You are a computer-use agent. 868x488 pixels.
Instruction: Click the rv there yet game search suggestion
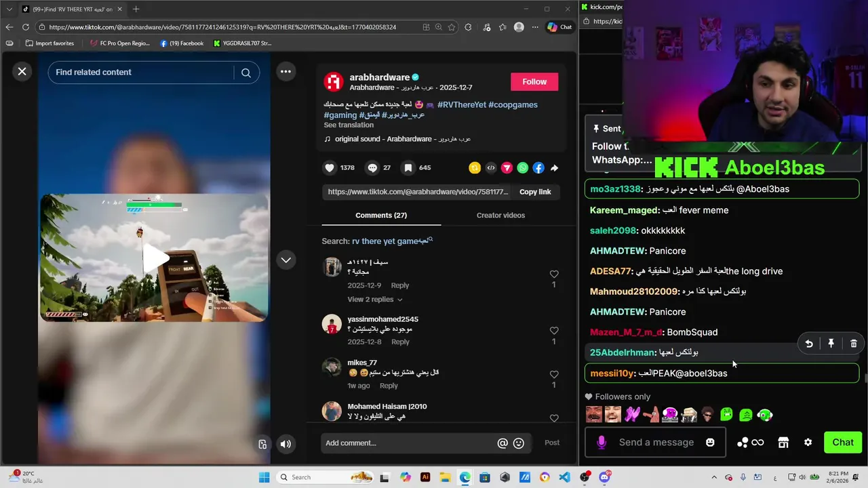point(392,241)
